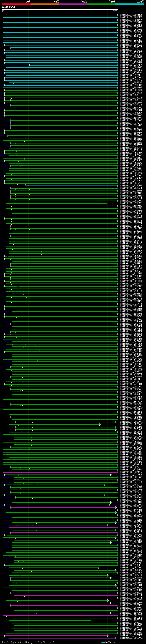Select hit label UniRef100_Q9SZU1

coord(131,583)
